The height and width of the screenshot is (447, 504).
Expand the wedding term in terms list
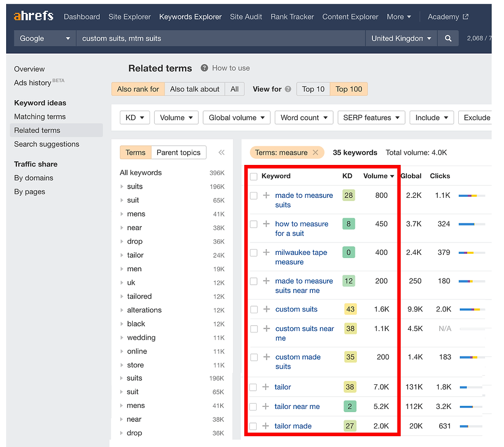click(x=122, y=338)
